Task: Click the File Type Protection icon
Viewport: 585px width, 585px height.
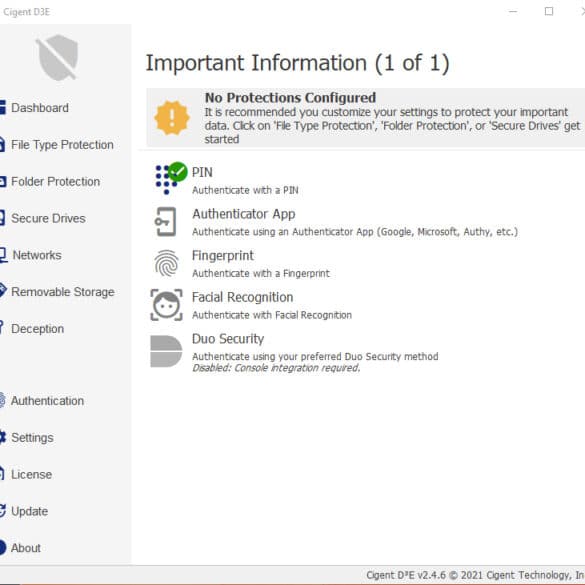Action: 2,144
